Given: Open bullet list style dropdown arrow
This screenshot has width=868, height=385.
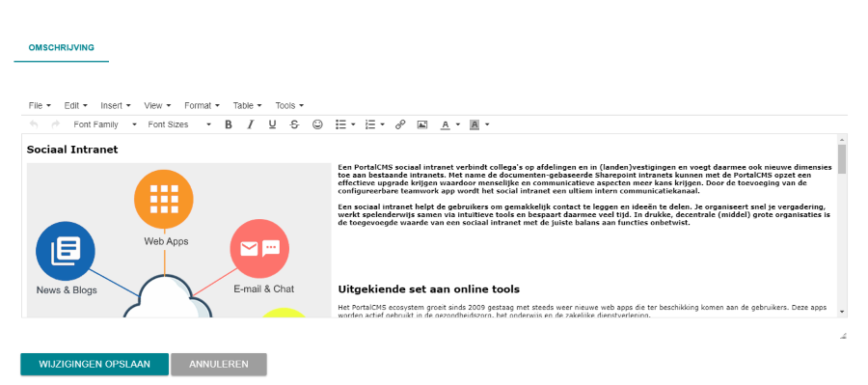Looking at the screenshot, I should pyautogui.click(x=353, y=124).
